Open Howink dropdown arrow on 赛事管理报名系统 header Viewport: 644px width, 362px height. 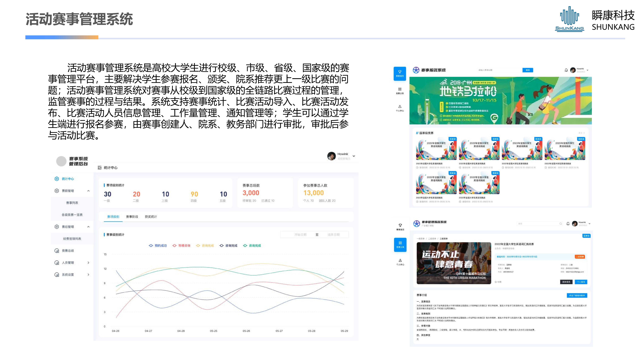(x=590, y=224)
